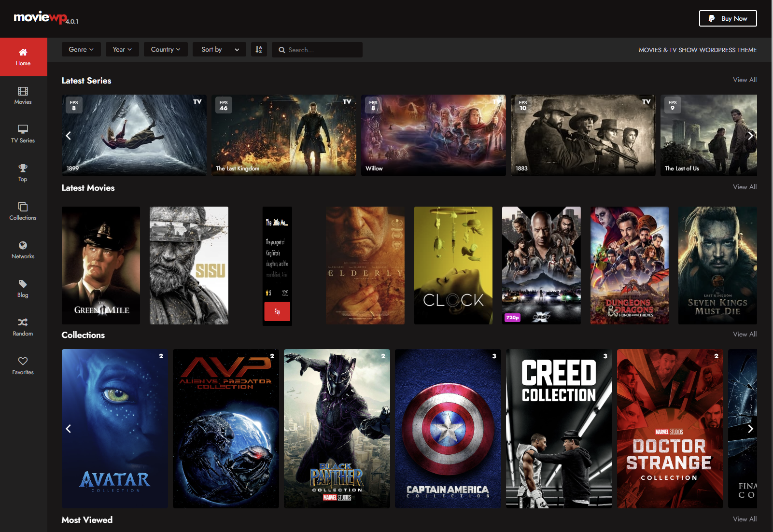The image size is (773, 532).
Task: Click the Play button on The Little Mermaid
Action: tap(277, 311)
